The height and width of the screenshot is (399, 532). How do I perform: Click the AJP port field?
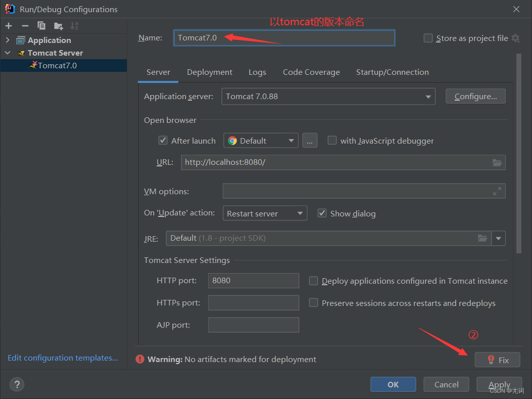coord(254,325)
